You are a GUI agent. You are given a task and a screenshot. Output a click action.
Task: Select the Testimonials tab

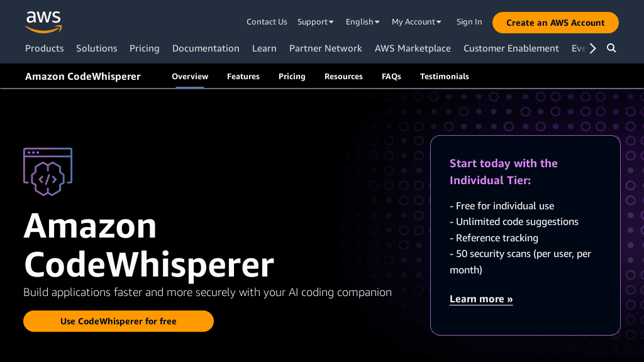[444, 76]
